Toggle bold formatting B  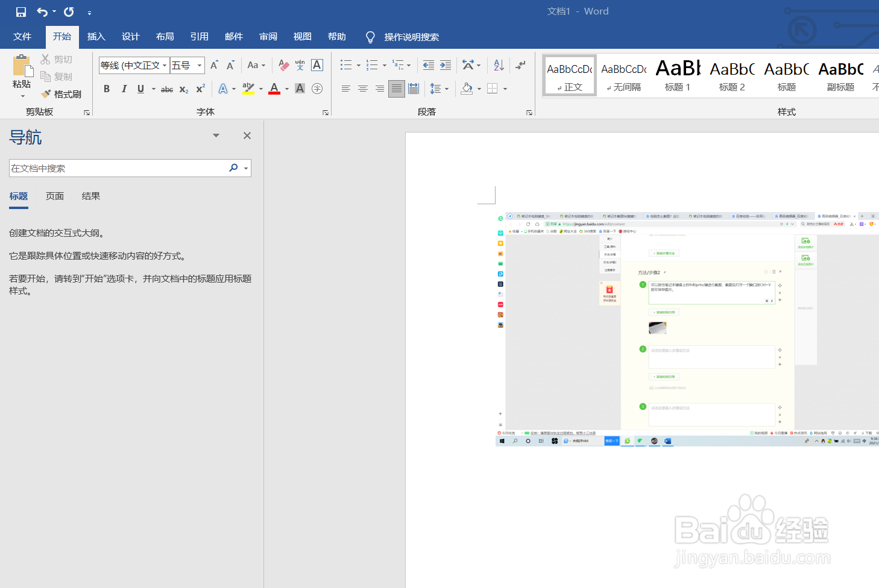click(107, 89)
